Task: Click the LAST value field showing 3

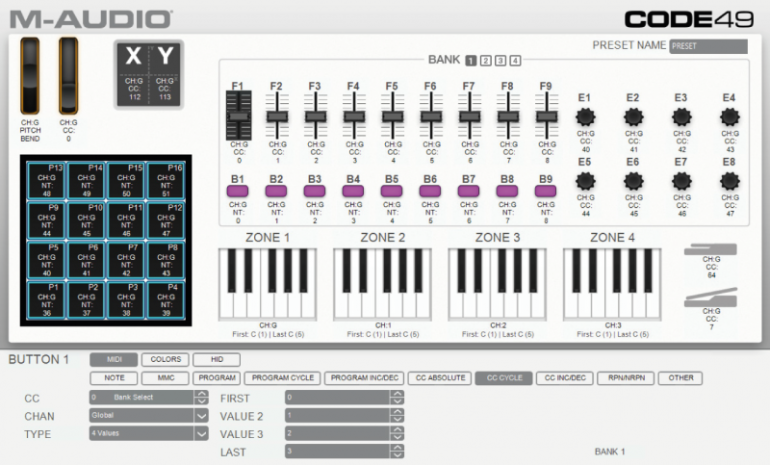Action: tap(338, 451)
